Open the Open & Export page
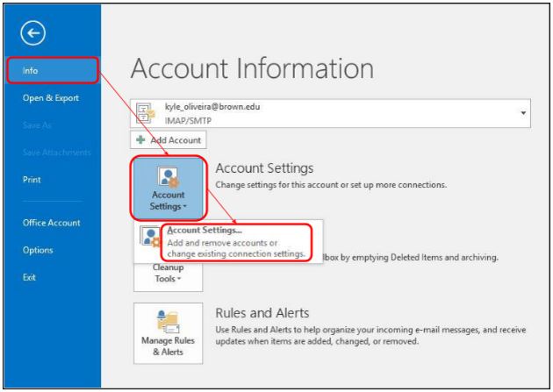 click(50, 98)
